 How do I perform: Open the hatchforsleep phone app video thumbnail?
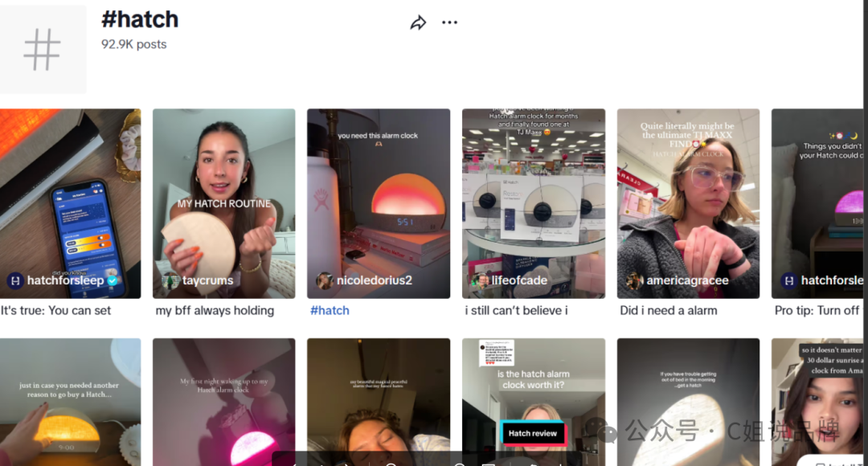[70, 203]
